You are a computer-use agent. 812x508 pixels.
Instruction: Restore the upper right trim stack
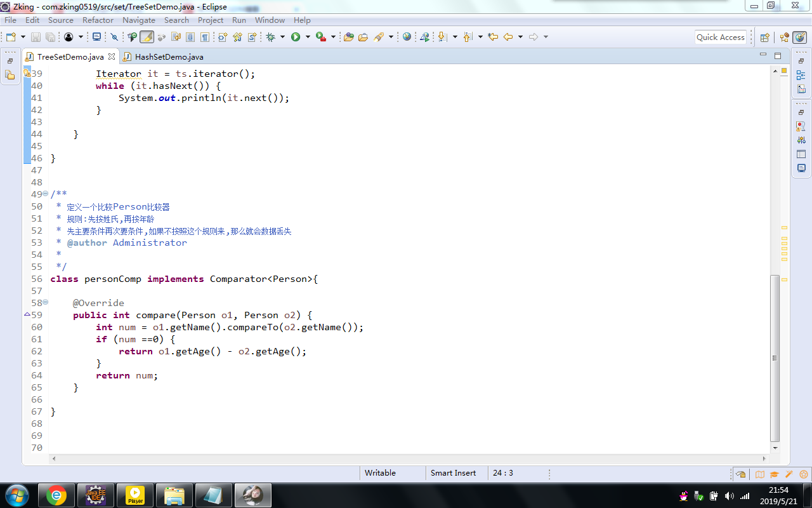tap(801, 62)
